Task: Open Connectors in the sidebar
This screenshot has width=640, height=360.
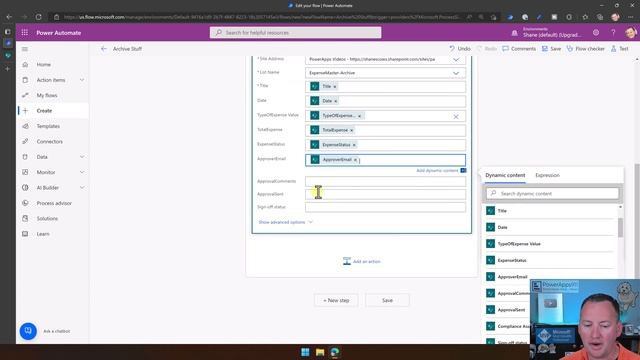Action: (x=50, y=142)
